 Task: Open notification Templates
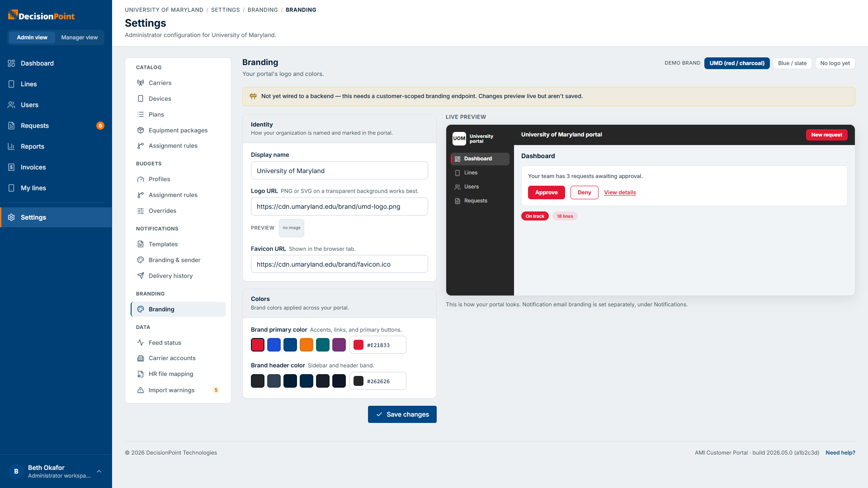coord(178,244)
